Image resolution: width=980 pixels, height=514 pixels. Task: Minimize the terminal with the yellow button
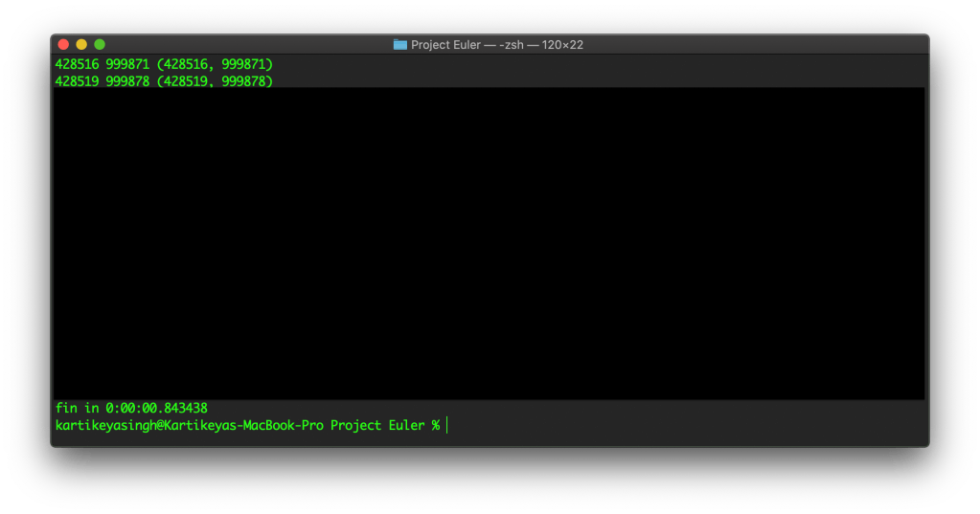coord(81,44)
